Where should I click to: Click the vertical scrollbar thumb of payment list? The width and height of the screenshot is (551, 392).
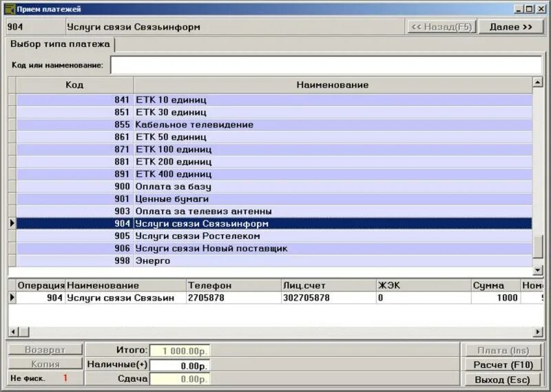538,247
